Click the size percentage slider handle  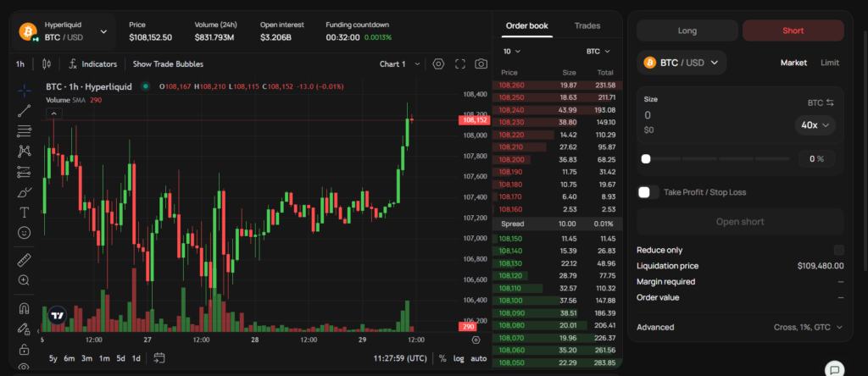pos(645,159)
